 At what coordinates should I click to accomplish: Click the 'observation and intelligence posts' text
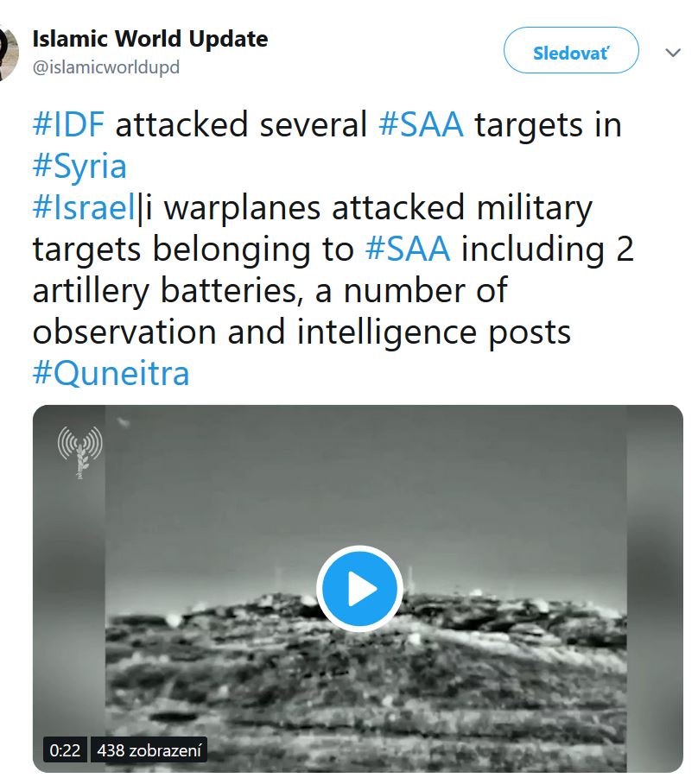[x=301, y=332]
